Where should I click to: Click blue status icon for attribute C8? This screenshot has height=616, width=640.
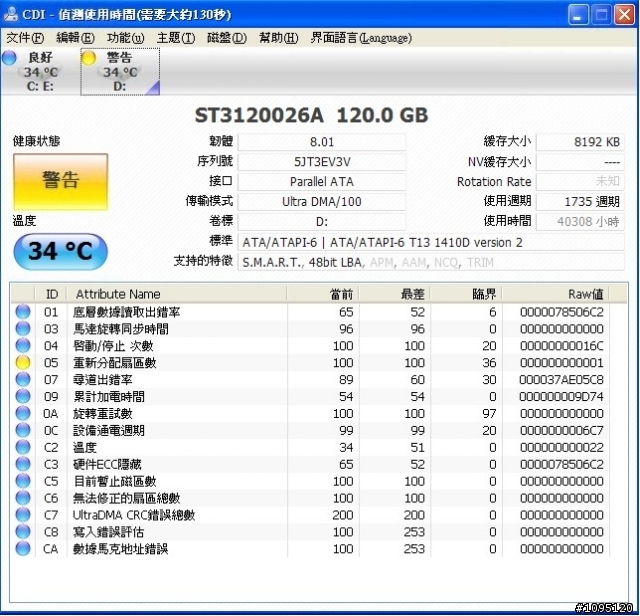(x=23, y=532)
